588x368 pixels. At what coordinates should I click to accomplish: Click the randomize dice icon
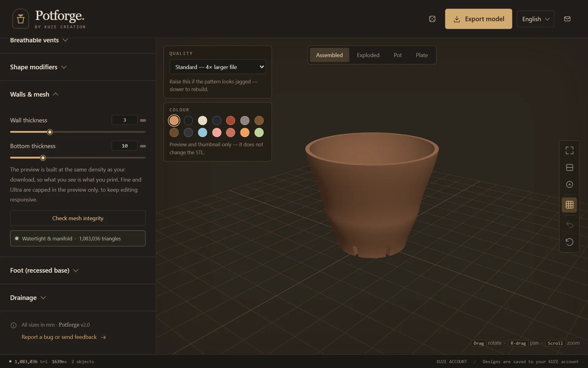tap(432, 19)
